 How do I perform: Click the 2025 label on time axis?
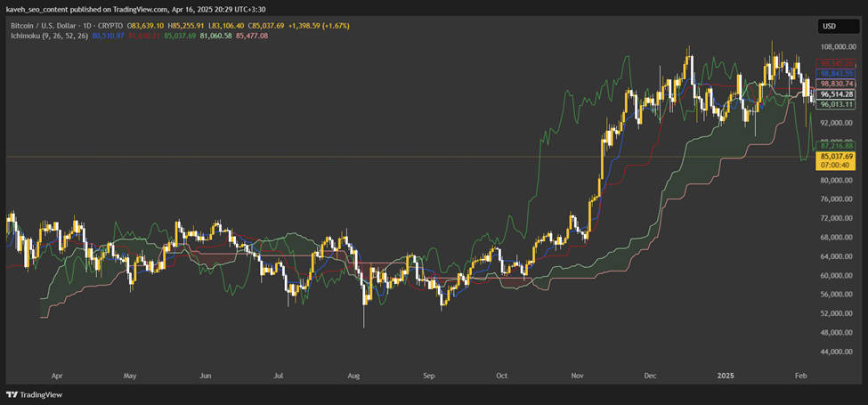[x=726, y=376]
